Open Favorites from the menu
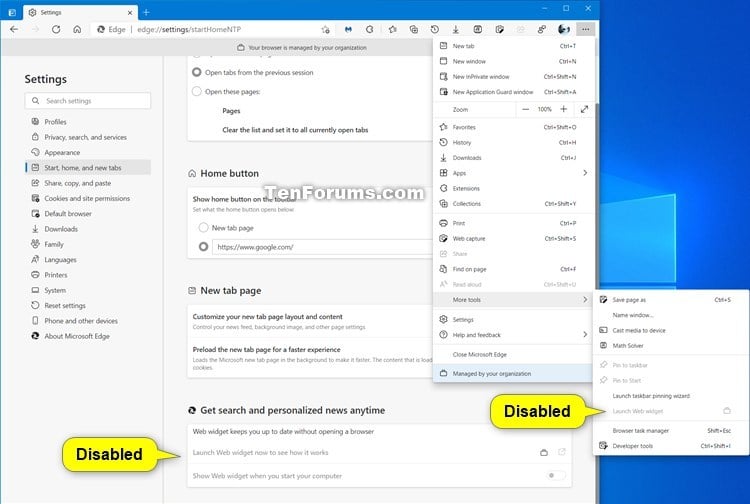 click(x=513, y=127)
